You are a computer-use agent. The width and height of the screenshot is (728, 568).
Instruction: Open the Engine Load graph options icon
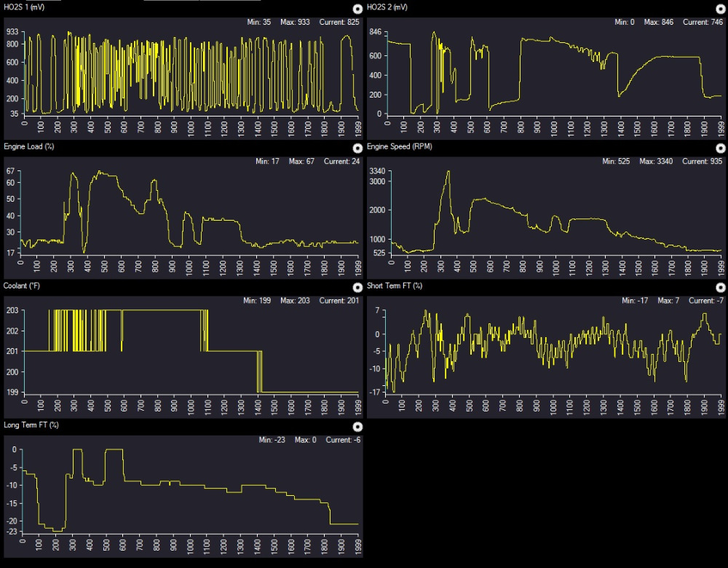coord(357,148)
